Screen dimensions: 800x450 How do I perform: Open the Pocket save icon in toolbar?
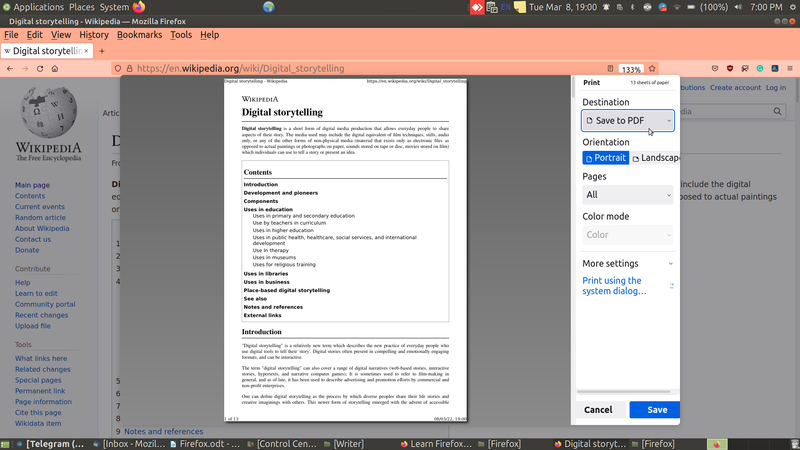pos(715,68)
